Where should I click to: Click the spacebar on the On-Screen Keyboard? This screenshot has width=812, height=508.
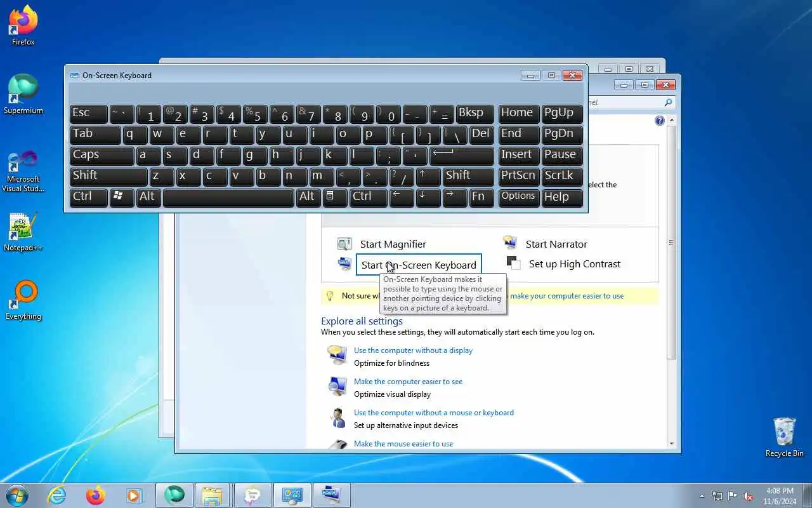[x=228, y=197]
